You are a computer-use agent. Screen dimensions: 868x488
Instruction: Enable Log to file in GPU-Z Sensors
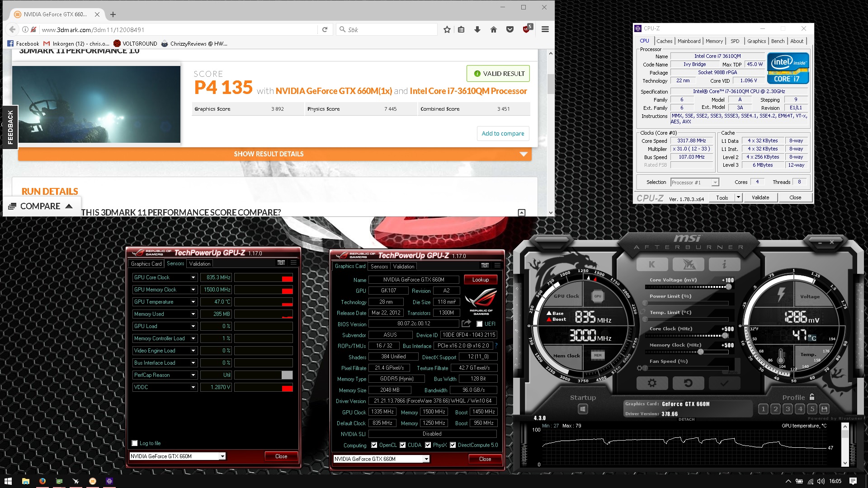coord(135,443)
